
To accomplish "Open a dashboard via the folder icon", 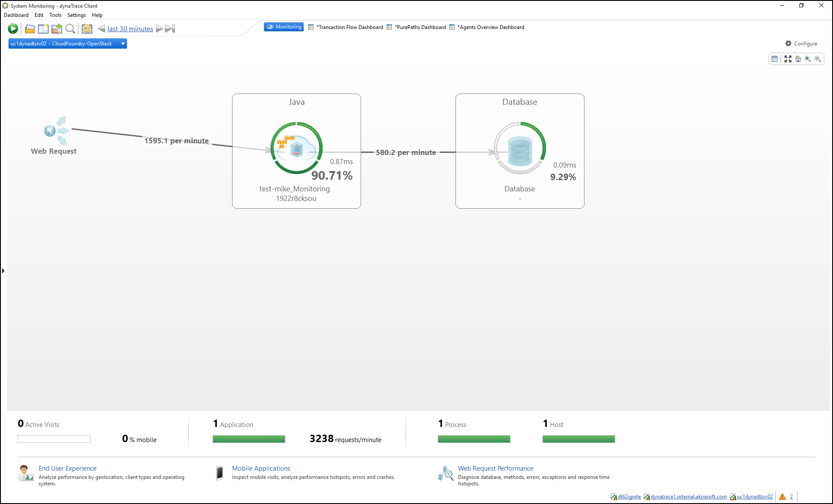I will 30,29.
